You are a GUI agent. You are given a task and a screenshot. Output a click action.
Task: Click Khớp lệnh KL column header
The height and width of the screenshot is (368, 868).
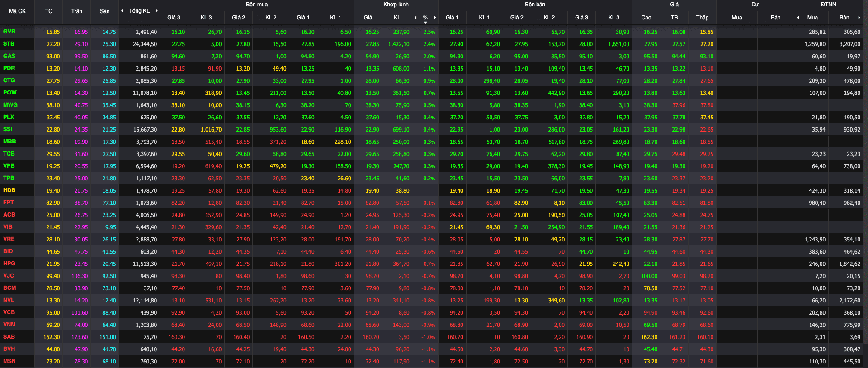coord(397,18)
